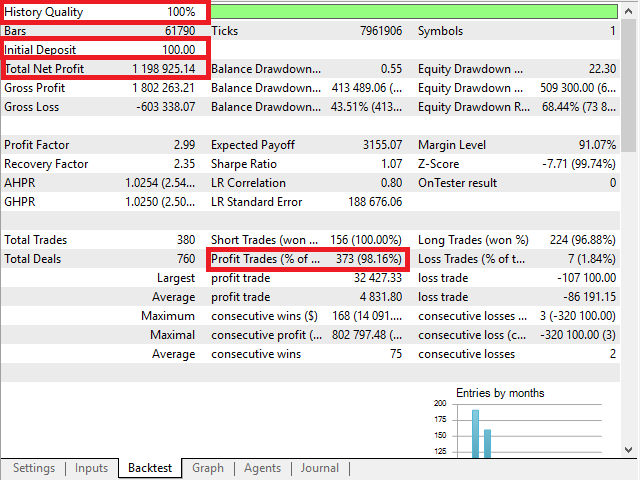Click the AHPR row label
The width and height of the screenshot is (640, 480).
pyautogui.click(x=20, y=183)
